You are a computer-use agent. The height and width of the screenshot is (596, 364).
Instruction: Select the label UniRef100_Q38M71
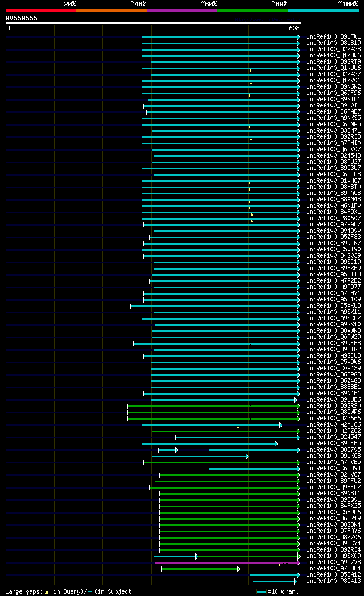(333, 130)
